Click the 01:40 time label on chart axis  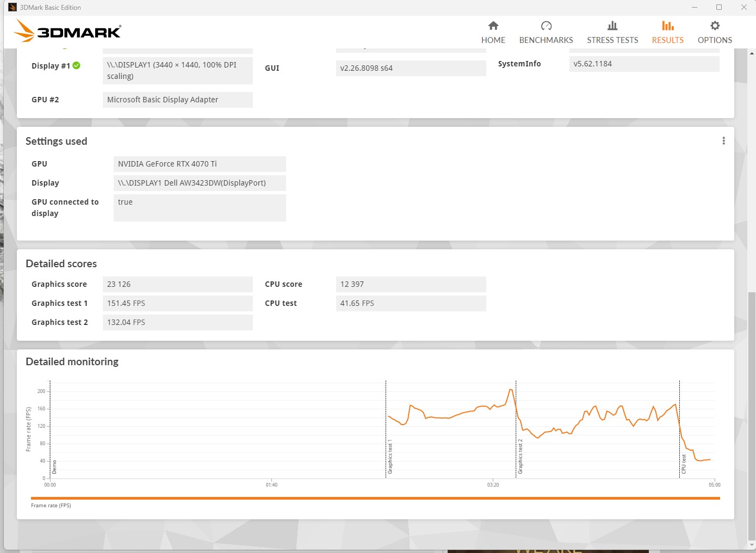click(x=271, y=485)
